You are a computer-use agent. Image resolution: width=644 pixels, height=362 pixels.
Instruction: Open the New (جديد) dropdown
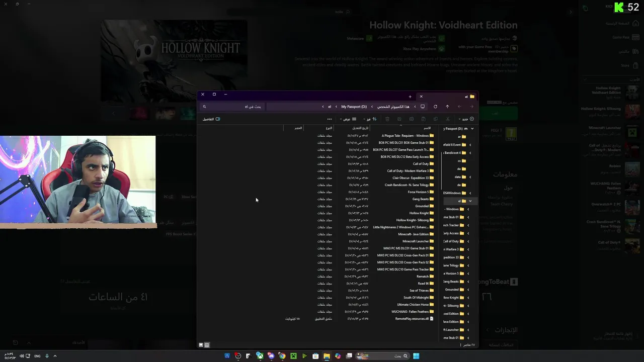(x=467, y=119)
